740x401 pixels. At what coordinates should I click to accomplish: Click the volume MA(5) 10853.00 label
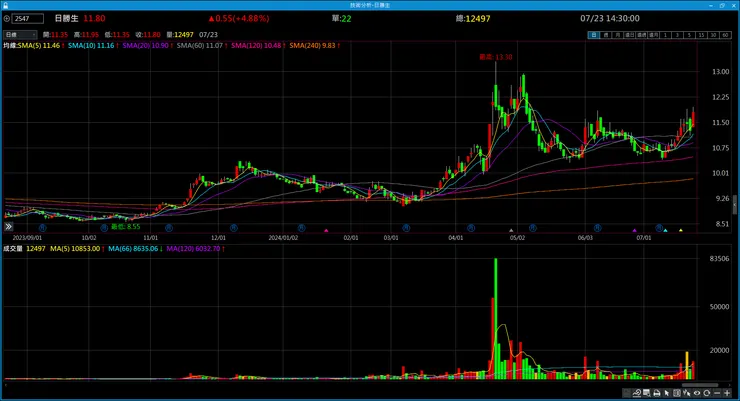pos(77,249)
